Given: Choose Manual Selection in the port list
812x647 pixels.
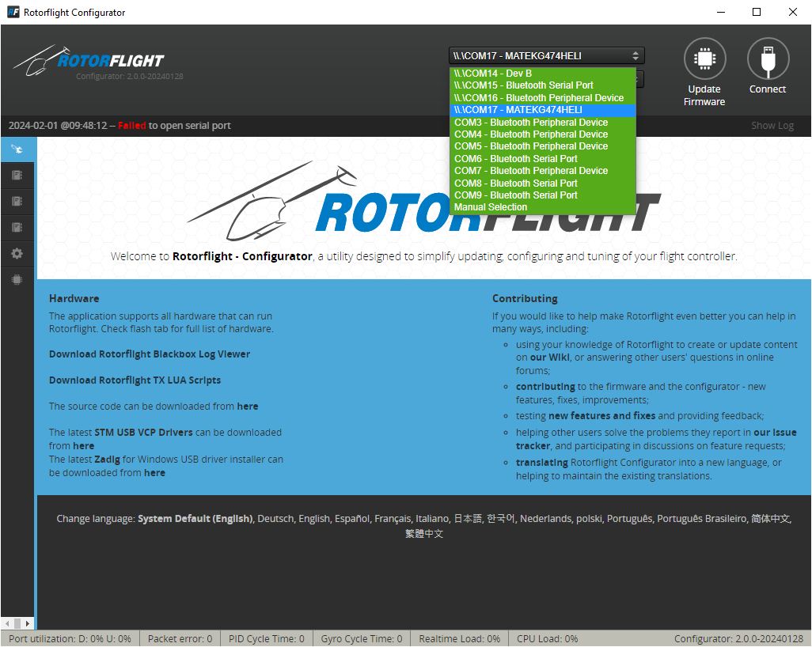Looking at the screenshot, I should [x=491, y=207].
